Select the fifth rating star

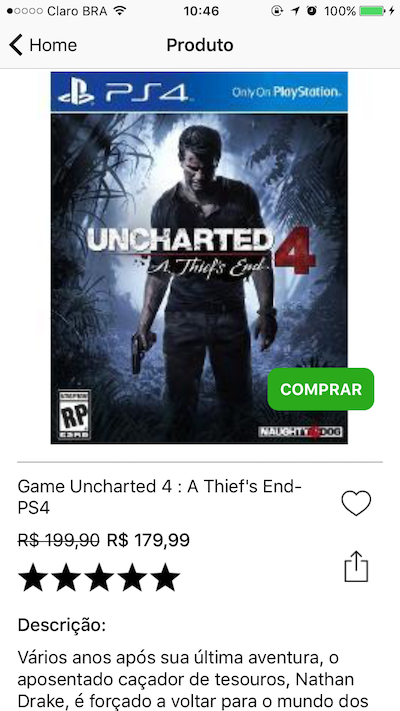pos(166,577)
